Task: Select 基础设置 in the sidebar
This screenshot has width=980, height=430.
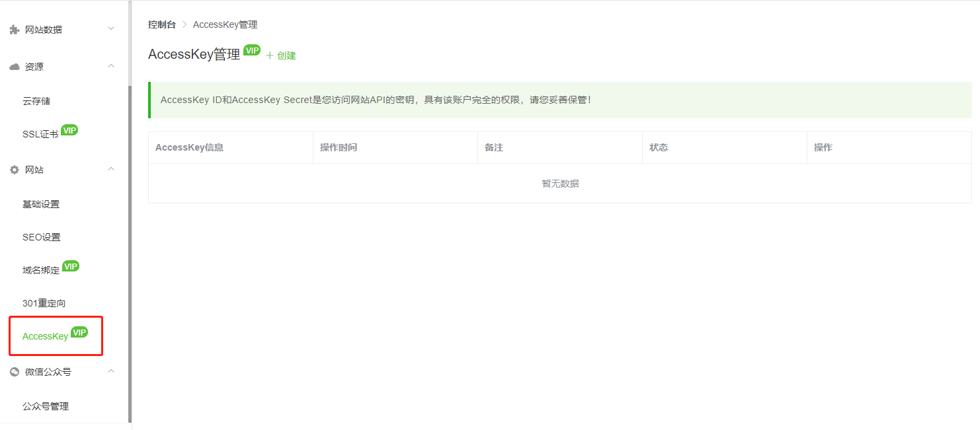Action: 41,204
